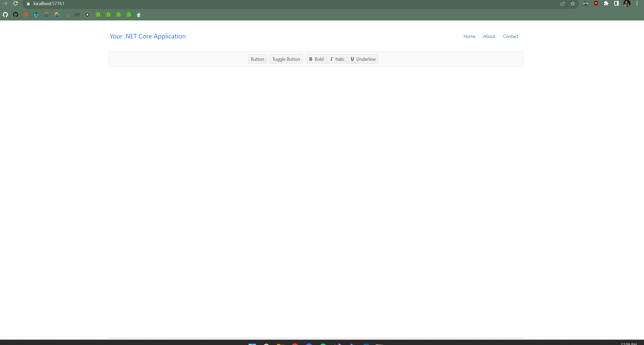Click the white GitHub bookmark icon
The height and width of the screenshot is (345, 644).
5,15
